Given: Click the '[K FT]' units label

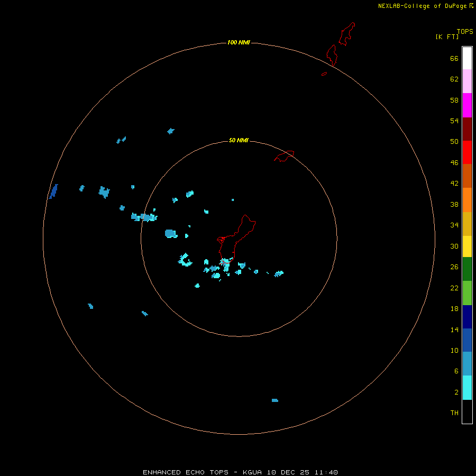Looking at the screenshot, I should pyautogui.click(x=447, y=37).
